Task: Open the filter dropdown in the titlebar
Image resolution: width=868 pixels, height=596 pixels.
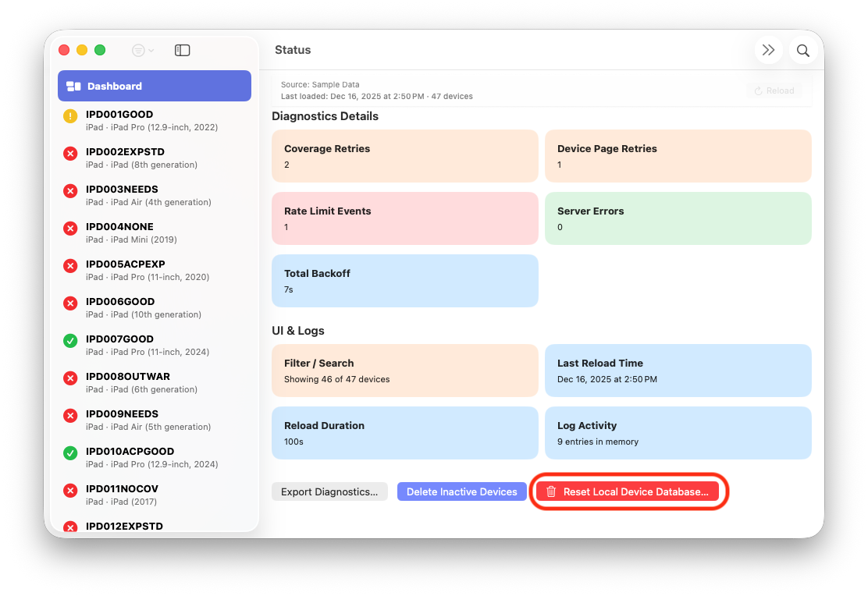Action: [143, 50]
